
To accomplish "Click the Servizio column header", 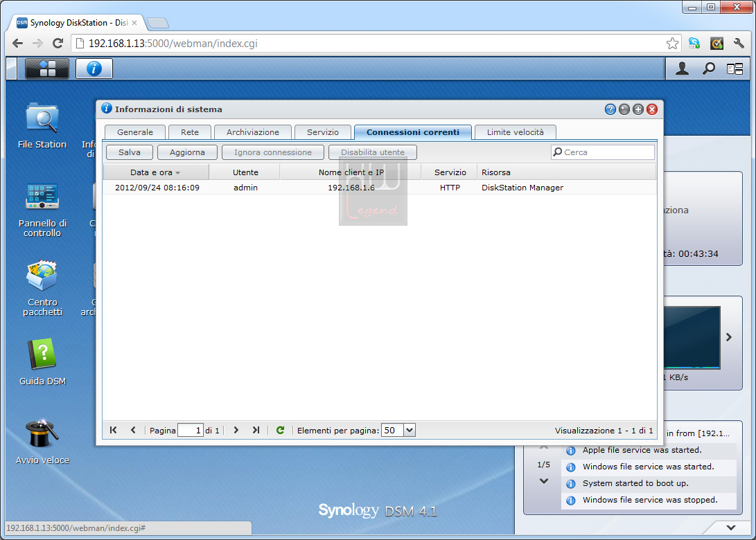I will (x=450, y=172).
